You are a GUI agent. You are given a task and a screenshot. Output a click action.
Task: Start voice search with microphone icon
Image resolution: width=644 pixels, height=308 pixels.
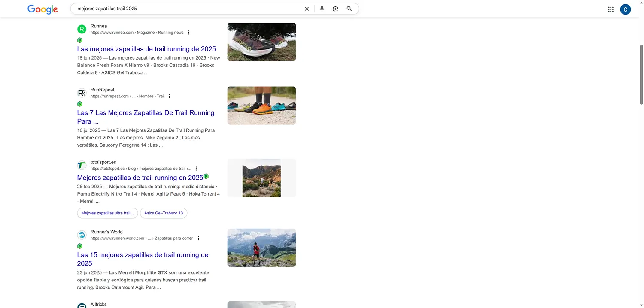coord(322,9)
